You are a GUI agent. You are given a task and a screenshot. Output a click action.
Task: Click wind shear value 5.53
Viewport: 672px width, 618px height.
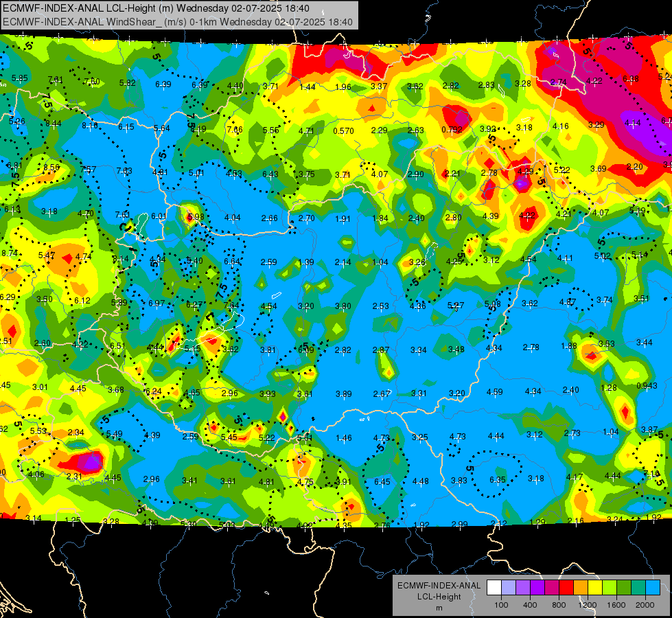point(38,431)
